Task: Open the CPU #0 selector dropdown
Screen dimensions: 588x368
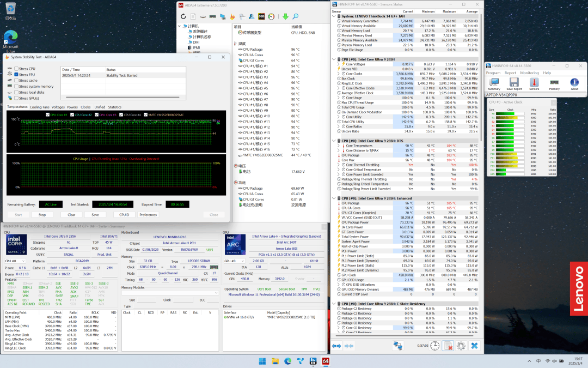Action: 15,261
